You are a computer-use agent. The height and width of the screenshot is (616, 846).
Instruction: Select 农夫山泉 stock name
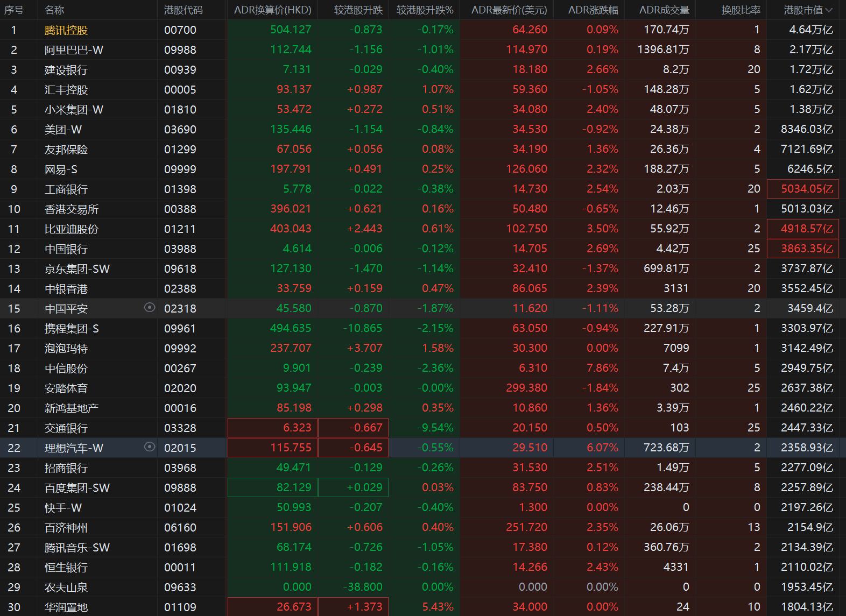coord(66,587)
